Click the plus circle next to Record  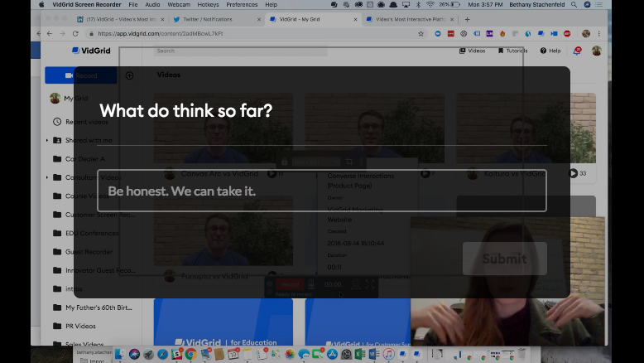coord(129,75)
